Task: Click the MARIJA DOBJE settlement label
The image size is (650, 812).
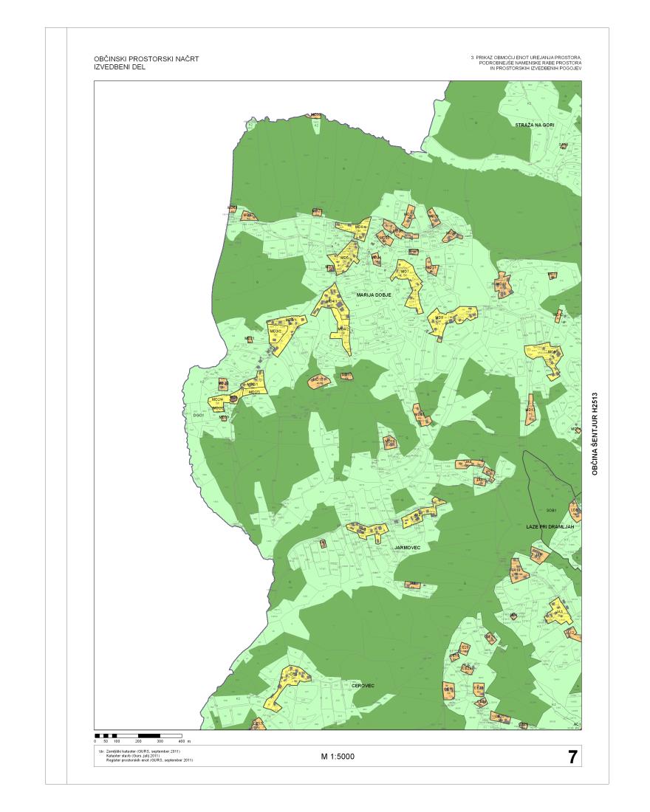Action: 372,295
